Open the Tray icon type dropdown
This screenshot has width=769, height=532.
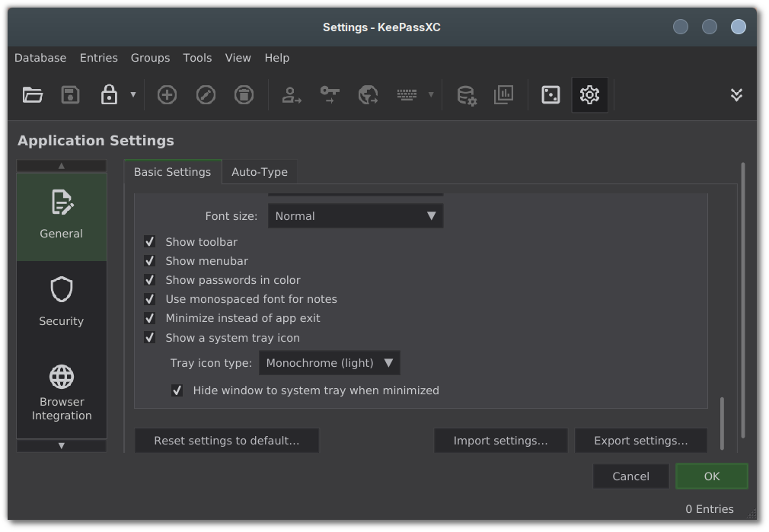pyautogui.click(x=330, y=363)
